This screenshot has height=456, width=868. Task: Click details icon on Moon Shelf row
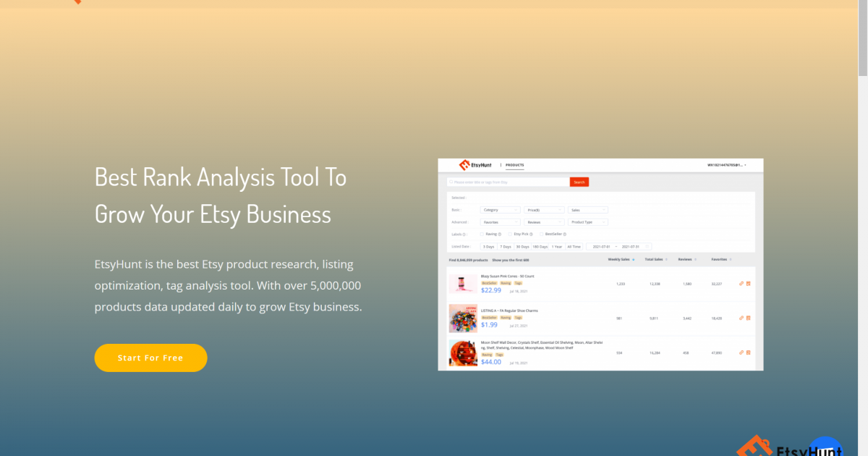748,352
